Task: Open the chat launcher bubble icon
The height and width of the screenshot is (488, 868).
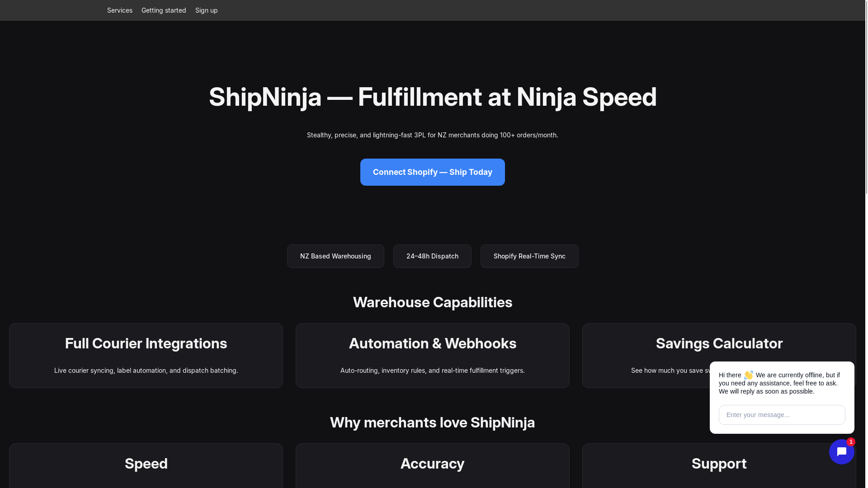Action: pos(841,452)
